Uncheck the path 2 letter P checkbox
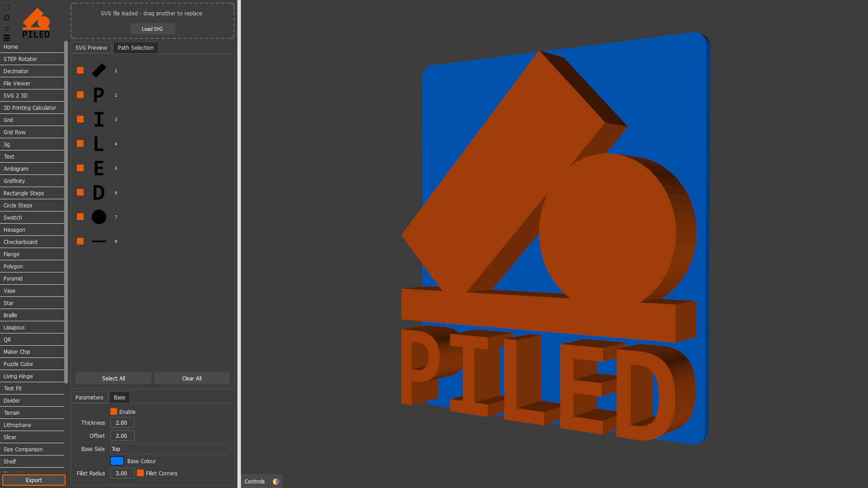 pos(80,95)
